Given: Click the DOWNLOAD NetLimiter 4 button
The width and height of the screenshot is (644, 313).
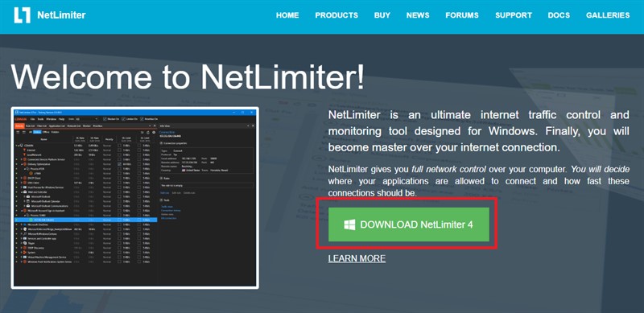Looking at the screenshot, I should (409, 224).
